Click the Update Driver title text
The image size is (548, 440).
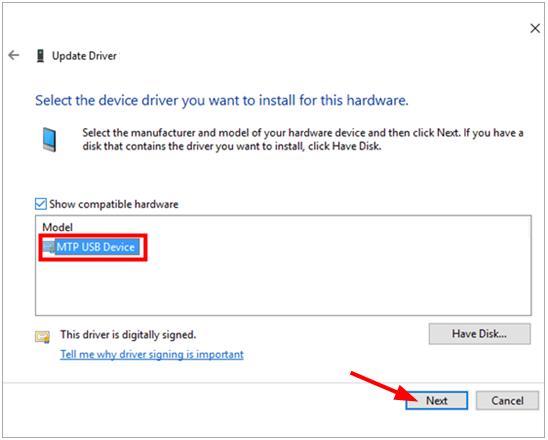pyautogui.click(x=84, y=56)
